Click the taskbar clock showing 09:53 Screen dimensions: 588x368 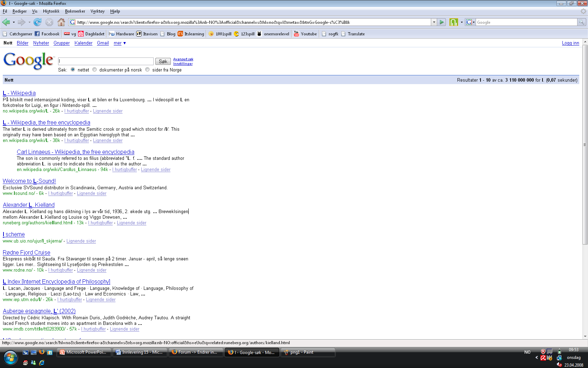click(574, 350)
